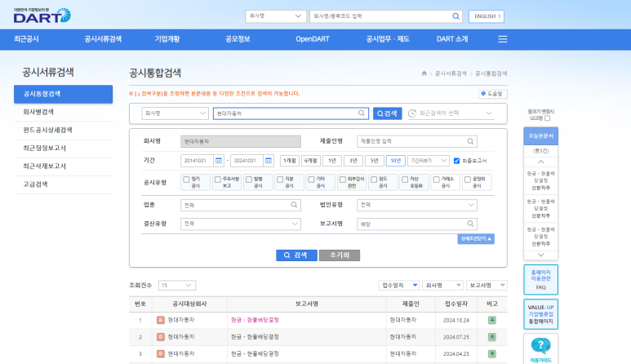This screenshot has width=631, height=364.
Task: Open the 보고서명 sort dropdown above the table
Action: point(487,285)
